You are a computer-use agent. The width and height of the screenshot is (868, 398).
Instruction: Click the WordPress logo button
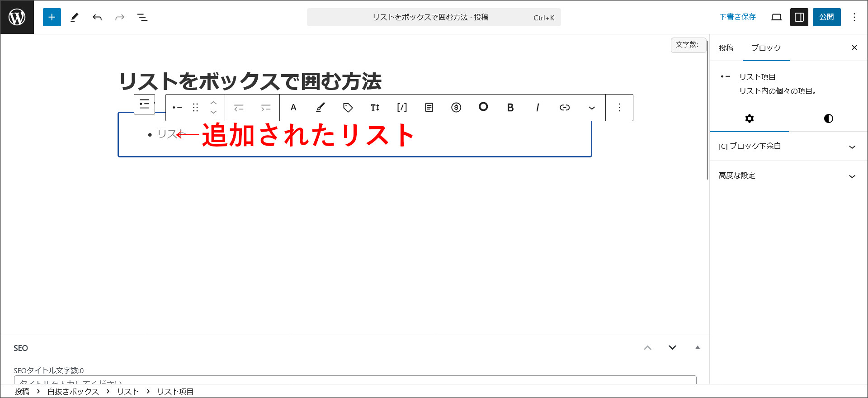[17, 17]
